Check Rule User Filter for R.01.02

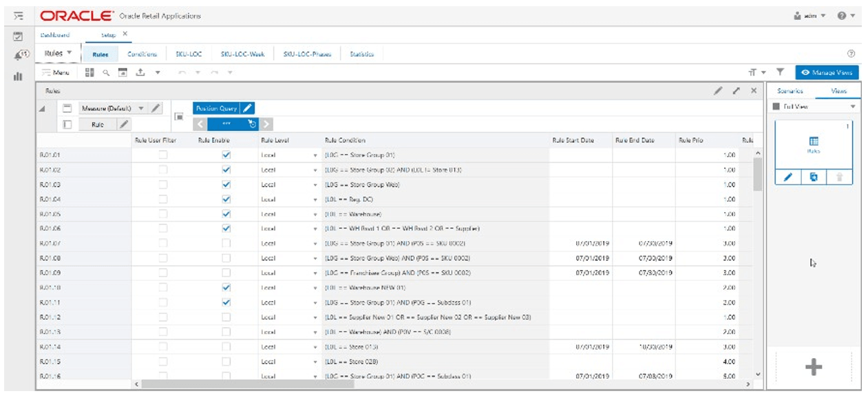[x=163, y=169]
